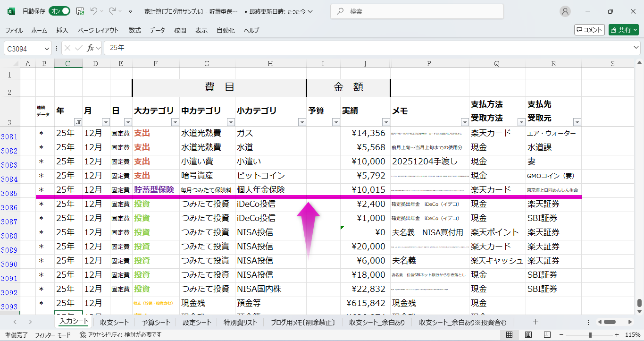Click the コメント button
This screenshot has height=341, width=644.
pos(589,30)
